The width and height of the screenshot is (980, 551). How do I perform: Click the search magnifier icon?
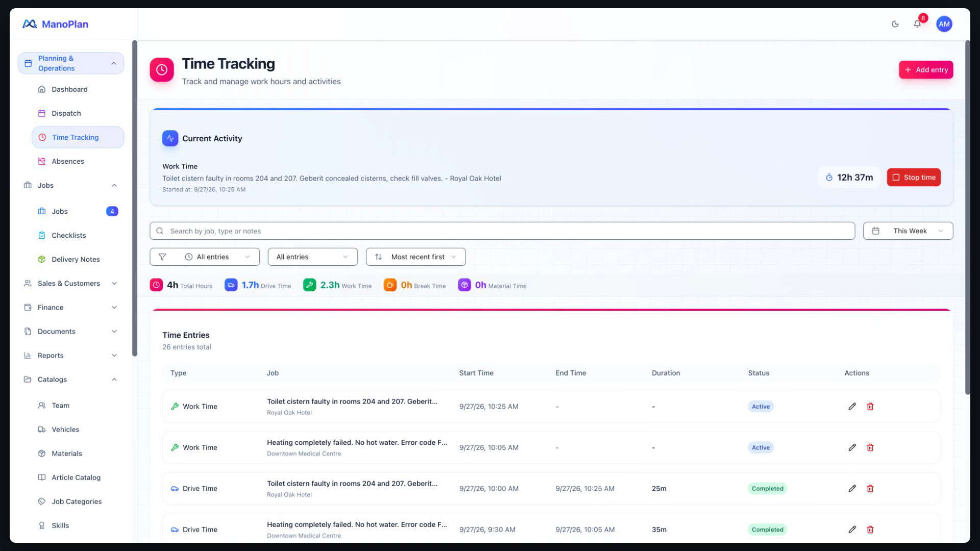coord(160,231)
